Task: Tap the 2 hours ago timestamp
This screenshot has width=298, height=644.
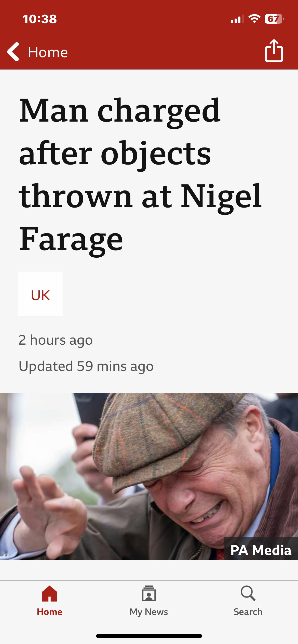Action: [x=56, y=340]
